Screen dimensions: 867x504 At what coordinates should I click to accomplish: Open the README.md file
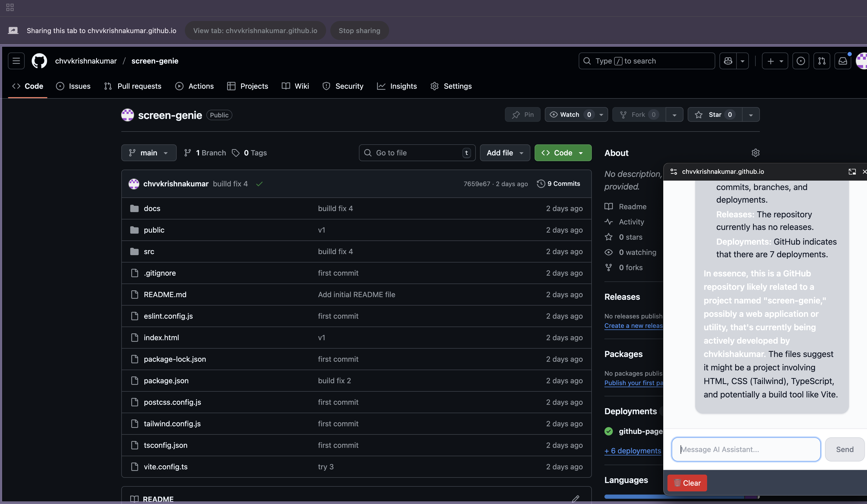pyautogui.click(x=165, y=295)
